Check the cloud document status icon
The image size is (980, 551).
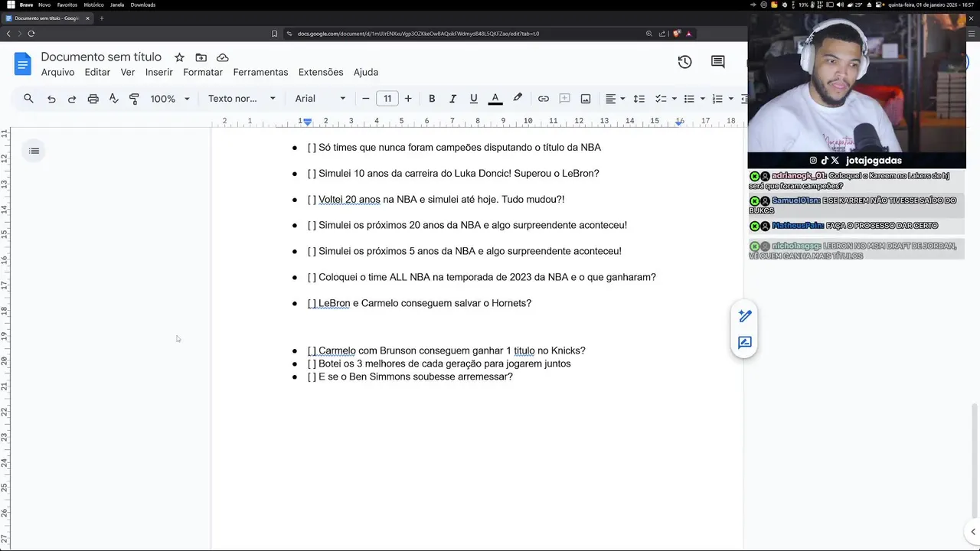[223, 57]
